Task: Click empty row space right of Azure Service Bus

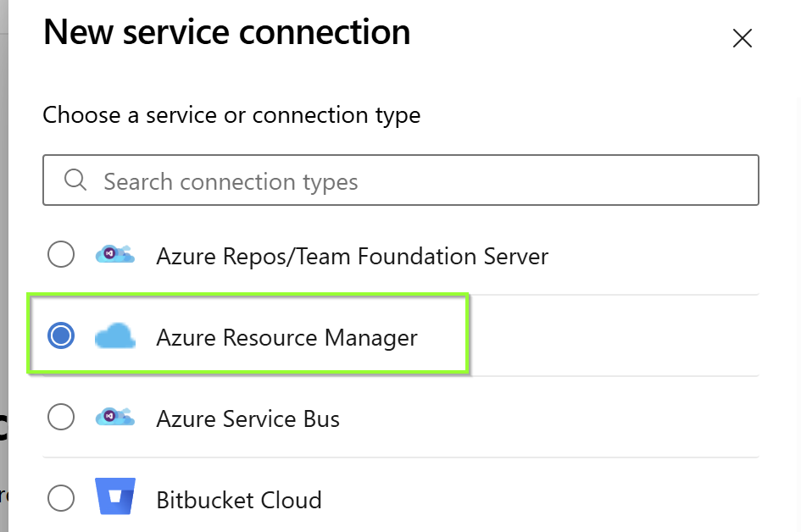Action: click(551, 418)
